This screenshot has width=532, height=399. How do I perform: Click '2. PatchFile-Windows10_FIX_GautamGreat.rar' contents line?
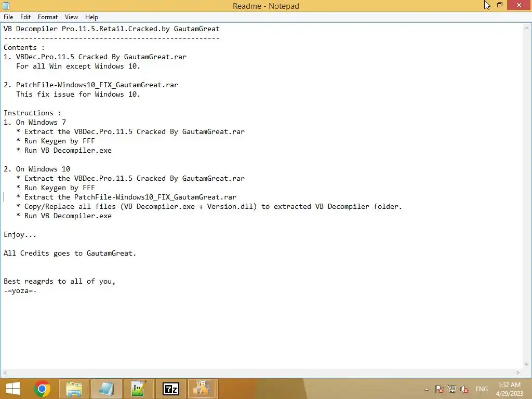pyautogui.click(x=91, y=85)
